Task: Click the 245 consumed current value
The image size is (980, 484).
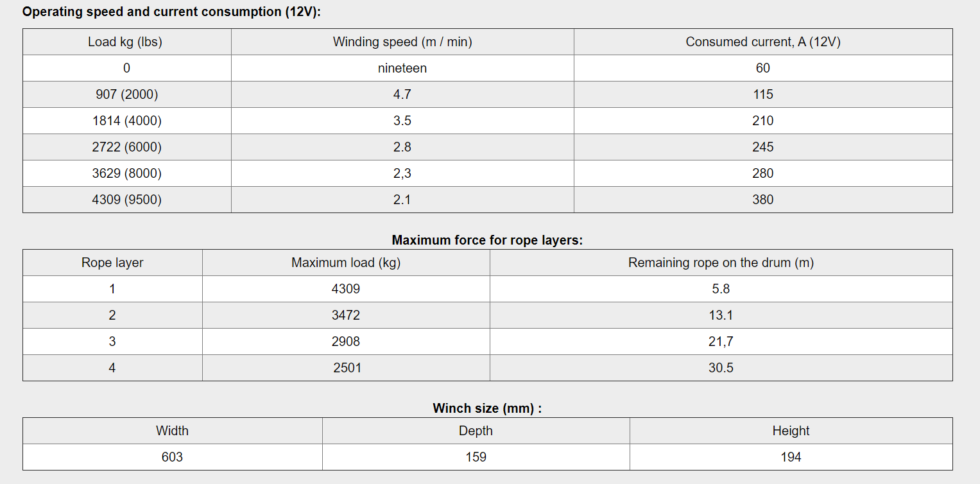Action: coord(763,147)
